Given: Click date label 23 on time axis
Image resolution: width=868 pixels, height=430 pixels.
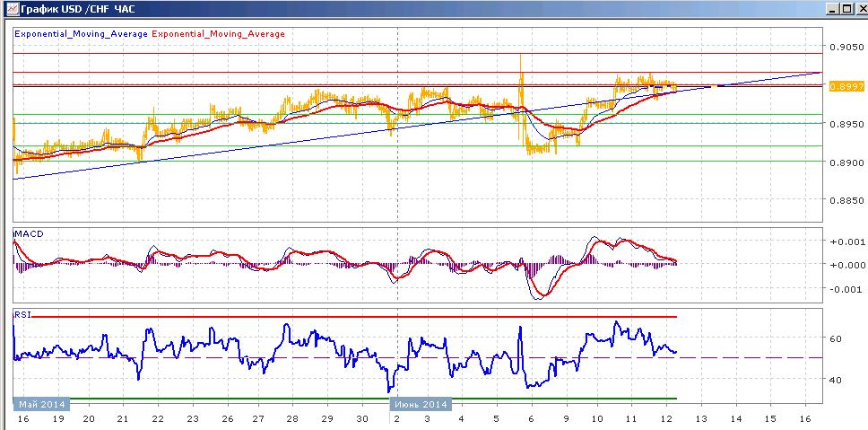Looking at the screenshot, I should click(192, 419).
